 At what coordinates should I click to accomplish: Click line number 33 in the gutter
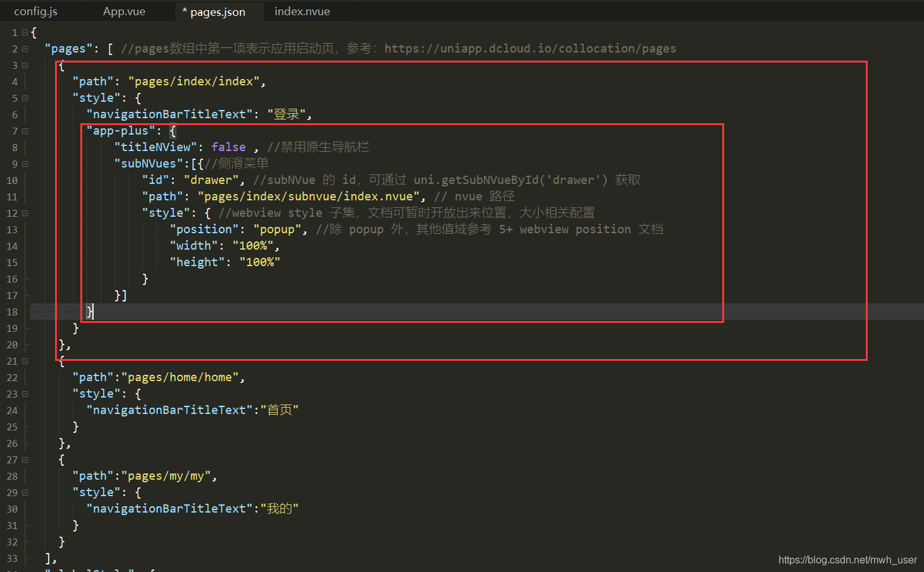(12, 558)
